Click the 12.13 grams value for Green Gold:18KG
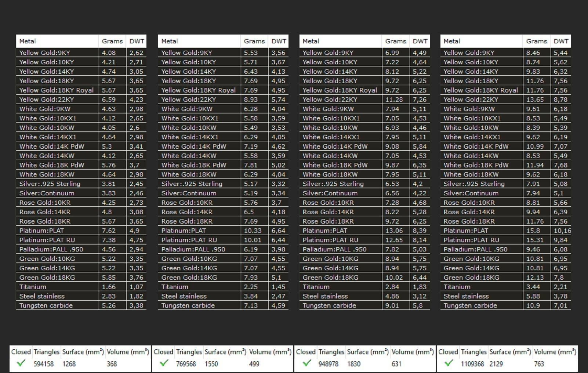The width and height of the screenshot is (588, 373). click(535, 277)
